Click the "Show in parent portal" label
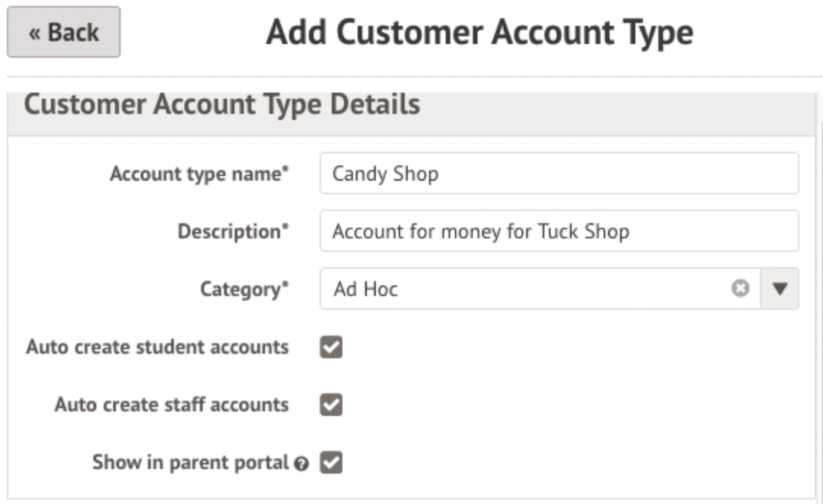Image resolution: width=823 pixels, height=504 pixels. point(191,462)
